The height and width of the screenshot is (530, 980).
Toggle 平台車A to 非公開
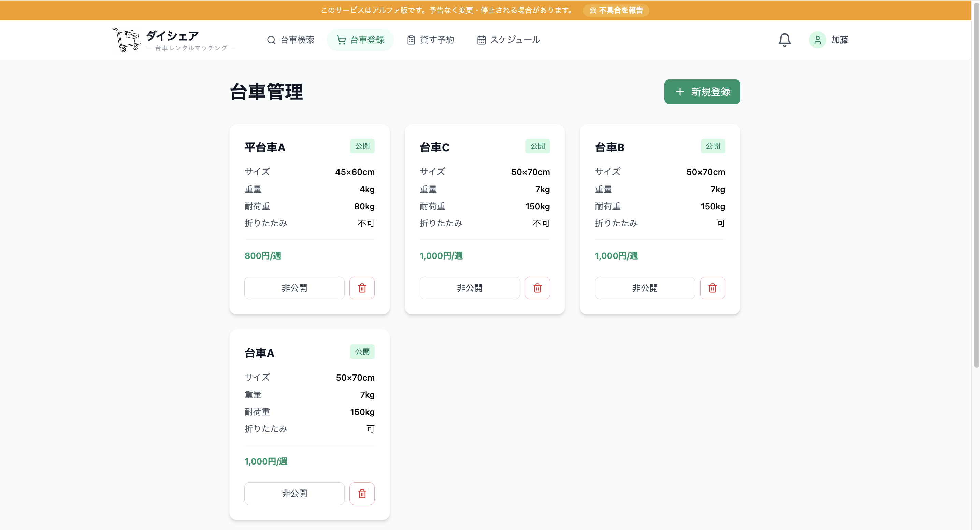[x=294, y=288]
